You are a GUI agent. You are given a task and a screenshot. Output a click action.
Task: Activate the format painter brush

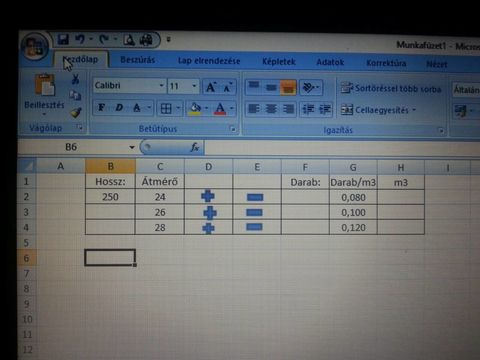[76, 112]
